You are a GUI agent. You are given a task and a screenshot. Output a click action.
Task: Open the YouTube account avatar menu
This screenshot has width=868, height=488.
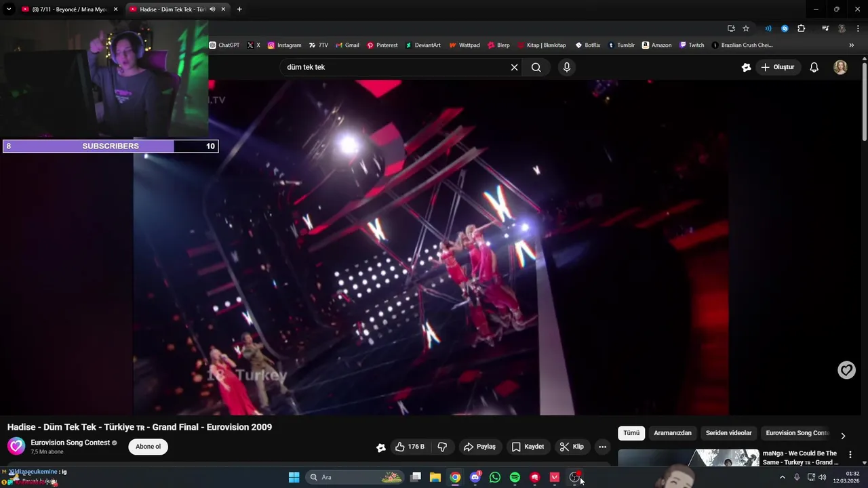840,67
